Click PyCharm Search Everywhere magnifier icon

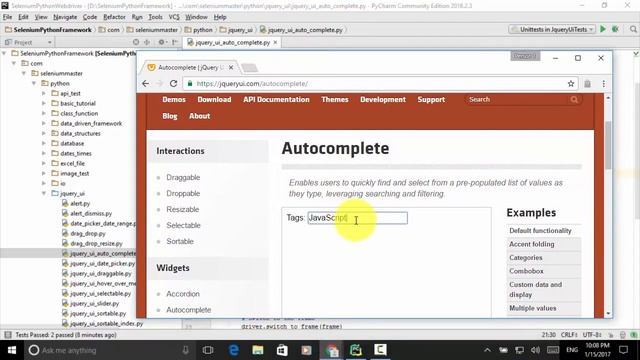(633, 29)
